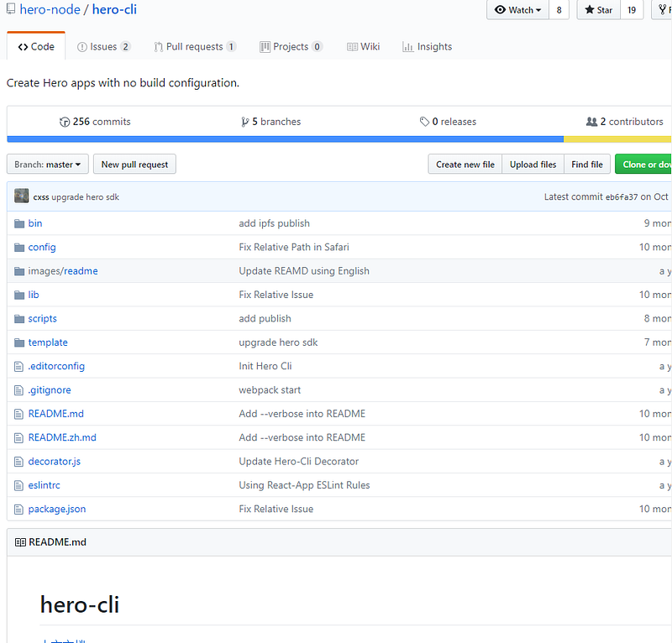Click the watchers count 8

pos(559,10)
